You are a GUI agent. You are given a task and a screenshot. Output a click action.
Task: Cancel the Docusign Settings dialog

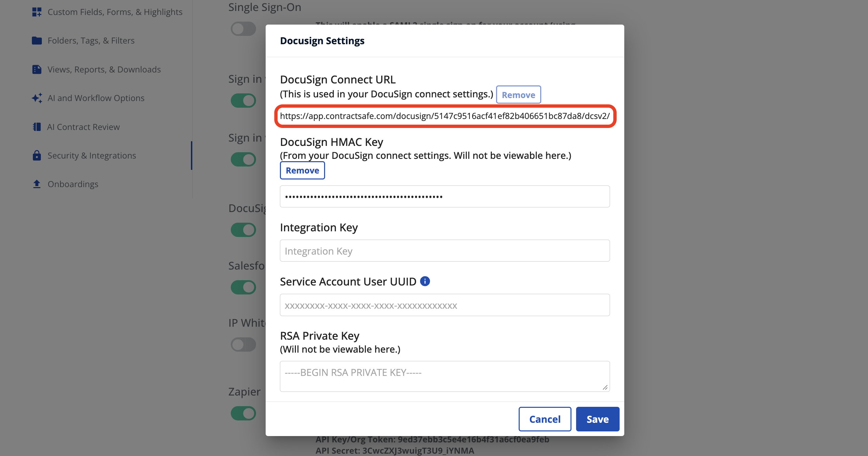pos(545,419)
